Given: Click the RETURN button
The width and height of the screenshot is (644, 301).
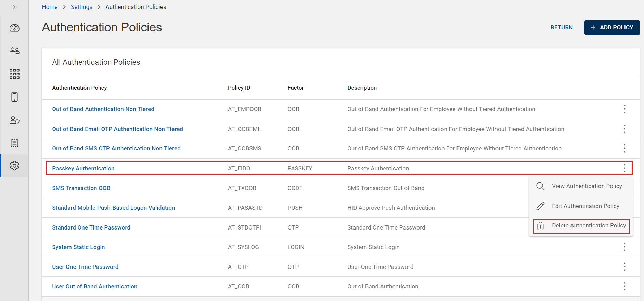Looking at the screenshot, I should point(561,27).
